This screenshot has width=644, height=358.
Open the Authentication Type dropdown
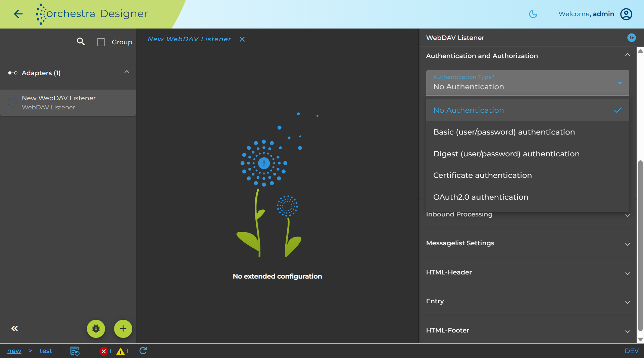[x=528, y=83]
